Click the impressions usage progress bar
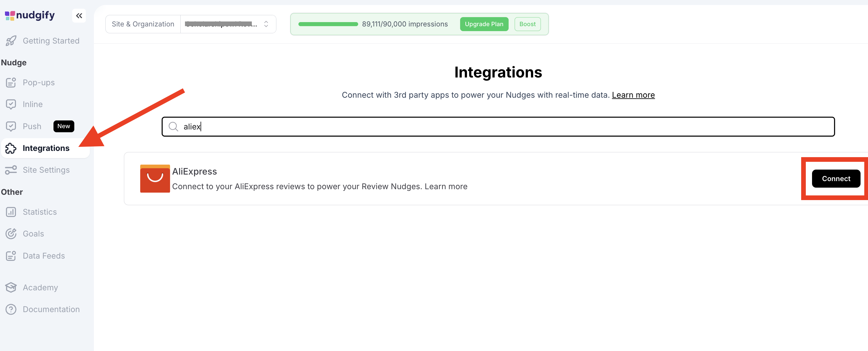Screen dimensions: 868x351 328,24
